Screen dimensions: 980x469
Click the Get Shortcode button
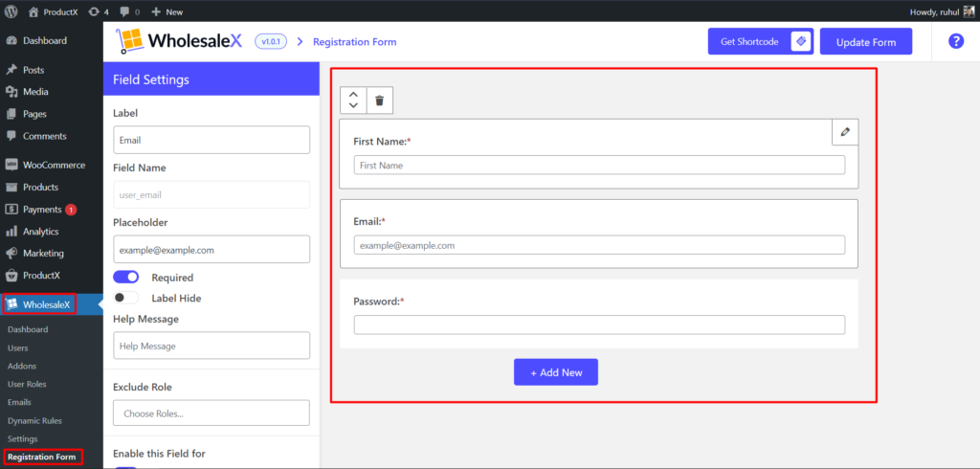pyautogui.click(x=760, y=42)
